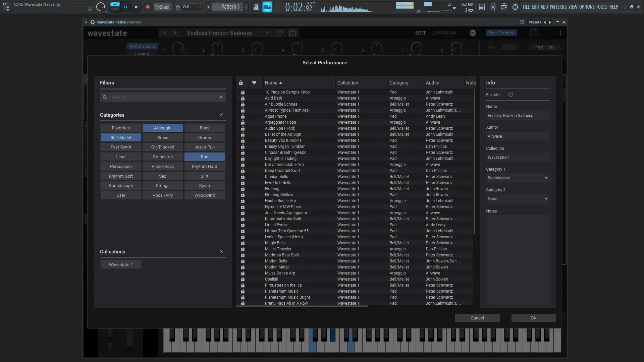Image resolution: width=644 pixels, height=362 pixels.
Task: Toggle the Pad category filter
Action: point(204,157)
